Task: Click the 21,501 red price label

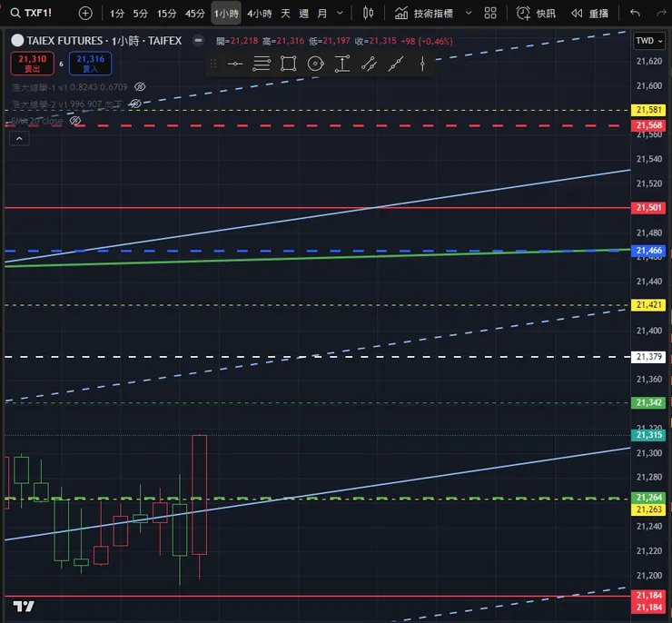Action: (648, 207)
